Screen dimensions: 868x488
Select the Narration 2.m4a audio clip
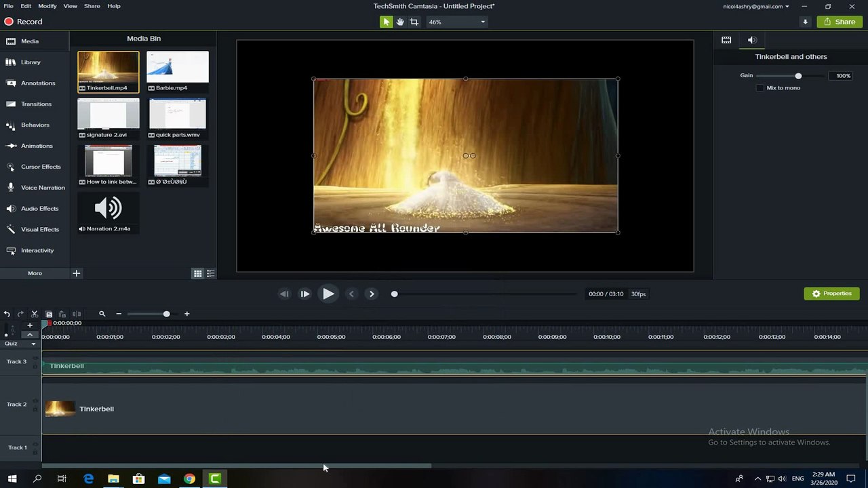coord(108,213)
